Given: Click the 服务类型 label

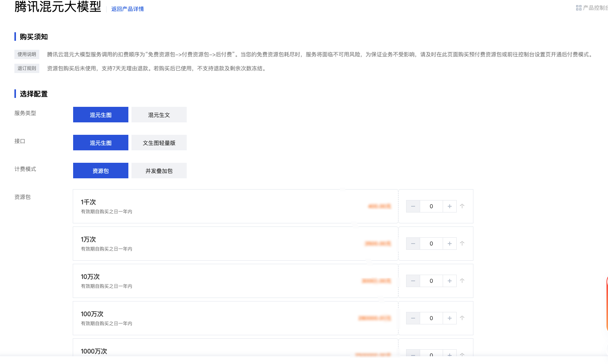Looking at the screenshot, I should (x=25, y=113).
